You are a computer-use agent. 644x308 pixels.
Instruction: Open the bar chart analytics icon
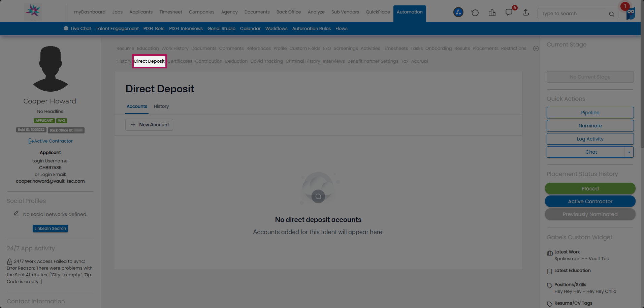492,13
